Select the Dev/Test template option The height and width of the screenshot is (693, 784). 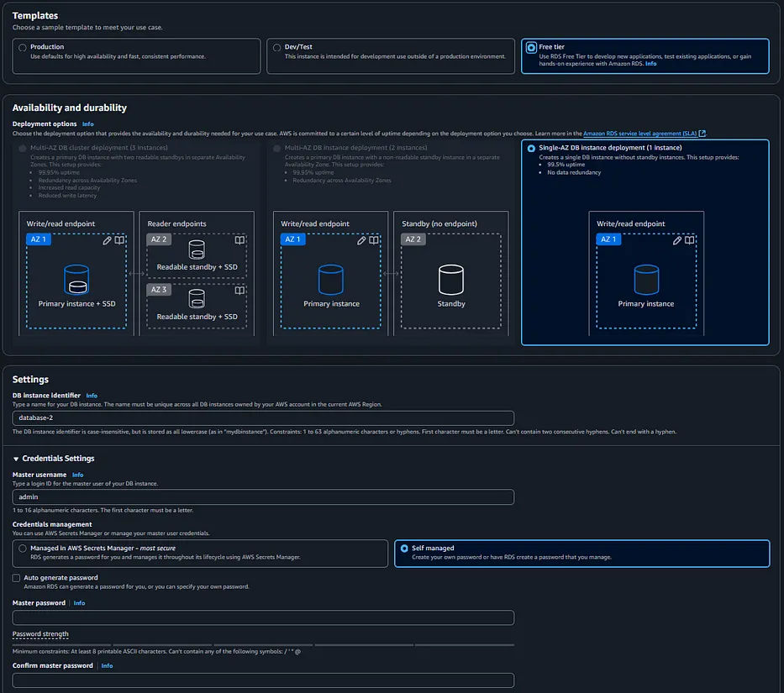(277, 47)
